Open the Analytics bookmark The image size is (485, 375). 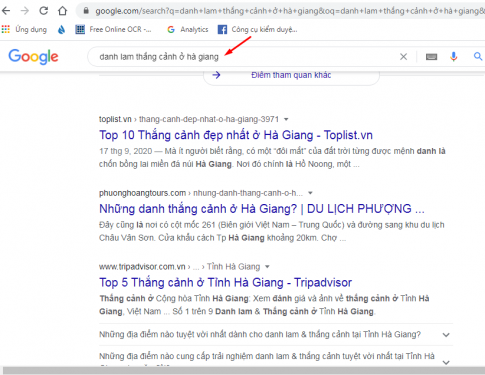point(188,30)
